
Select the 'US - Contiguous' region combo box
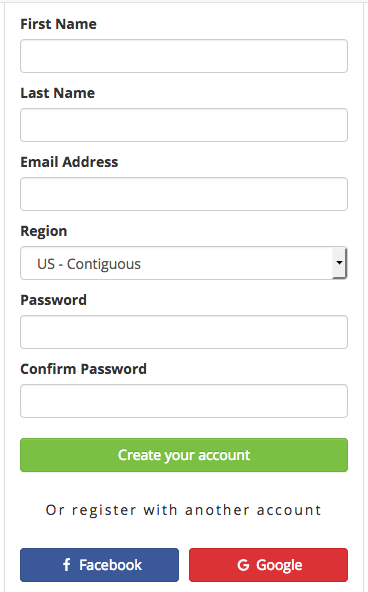[x=184, y=263]
